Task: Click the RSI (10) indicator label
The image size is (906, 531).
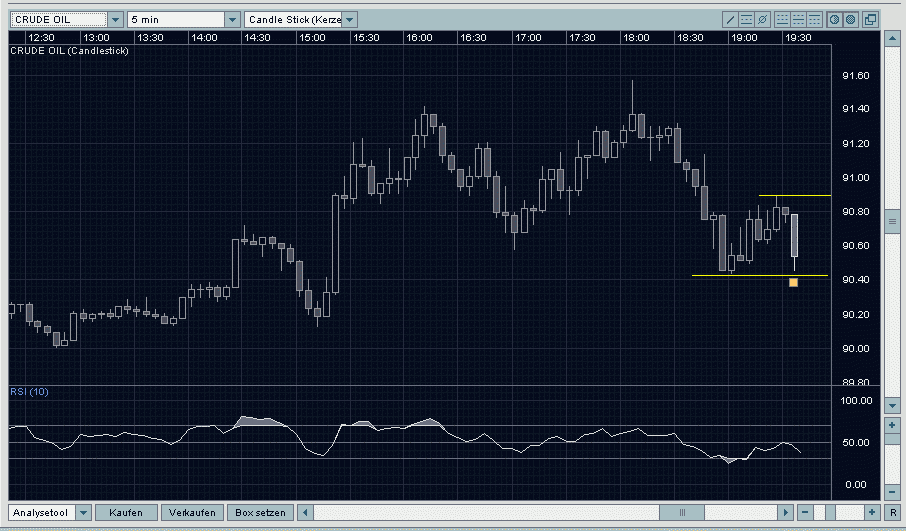Action: [x=29, y=392]
